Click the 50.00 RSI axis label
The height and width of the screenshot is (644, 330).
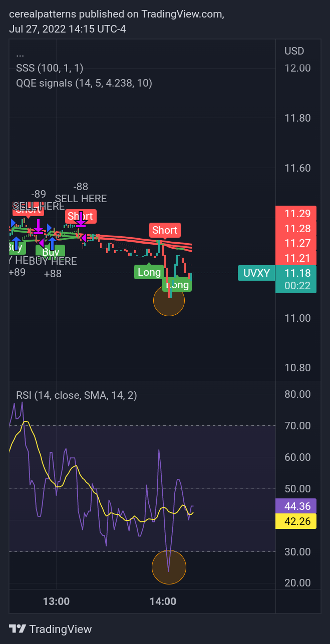[x=297, y=489]
